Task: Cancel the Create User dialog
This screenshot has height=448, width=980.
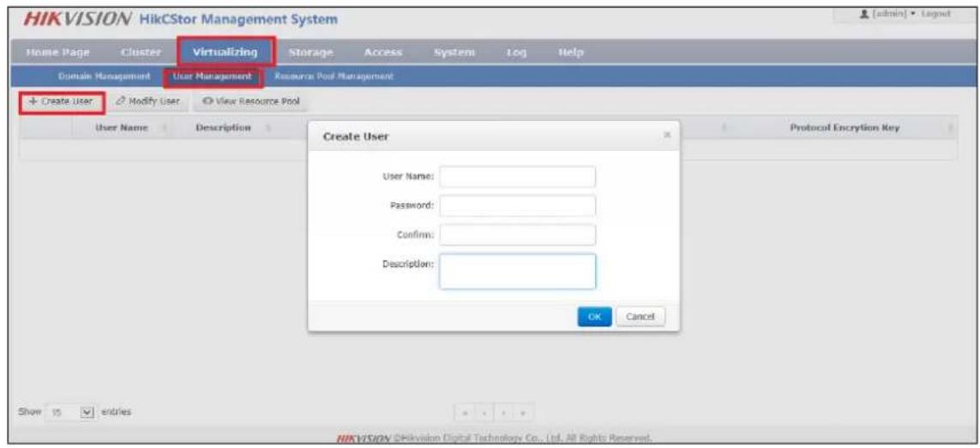Action: [640, 317]
